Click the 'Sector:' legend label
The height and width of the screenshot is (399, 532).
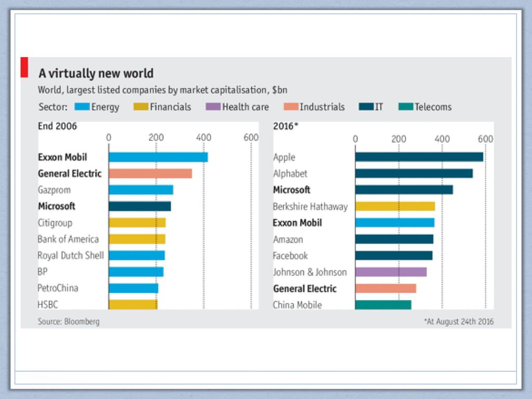tap(53, 107)
